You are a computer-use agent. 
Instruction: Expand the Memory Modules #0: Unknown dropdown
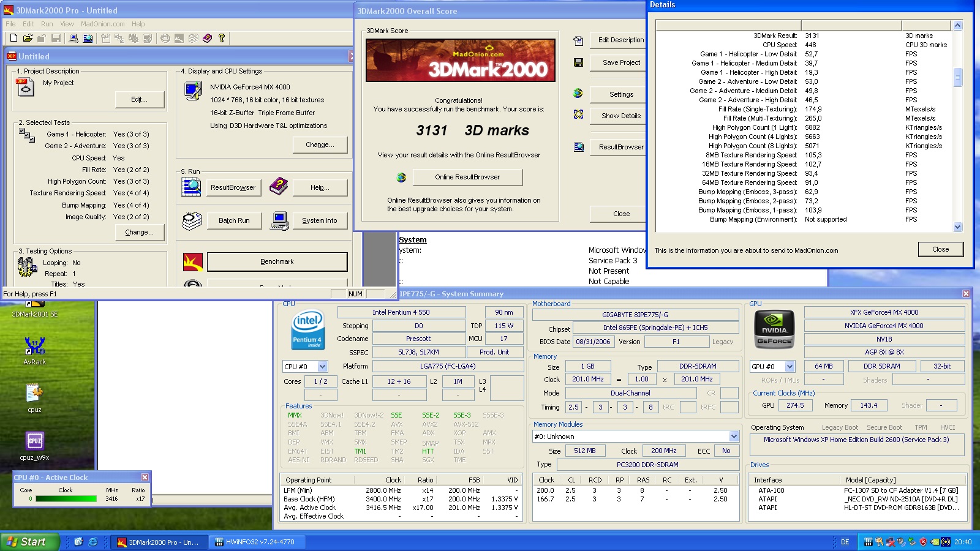[x=734, y=437]
